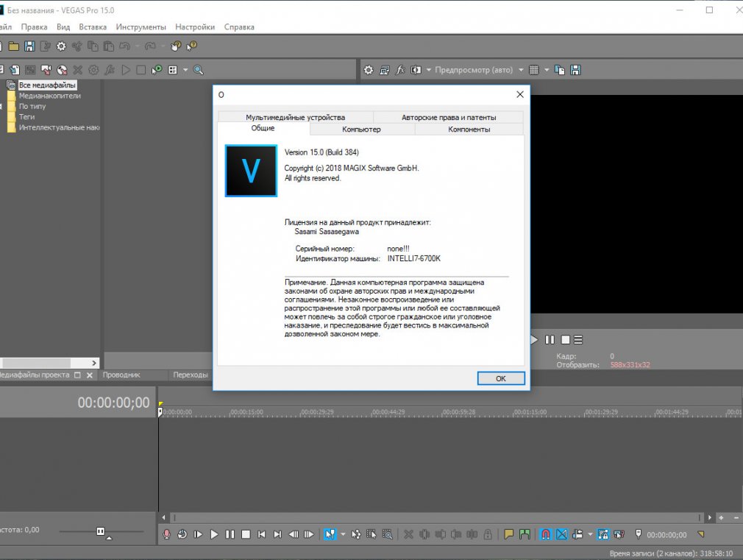Select the Media Bins folder
743x560 pixels.
click(x=50, y=96)
